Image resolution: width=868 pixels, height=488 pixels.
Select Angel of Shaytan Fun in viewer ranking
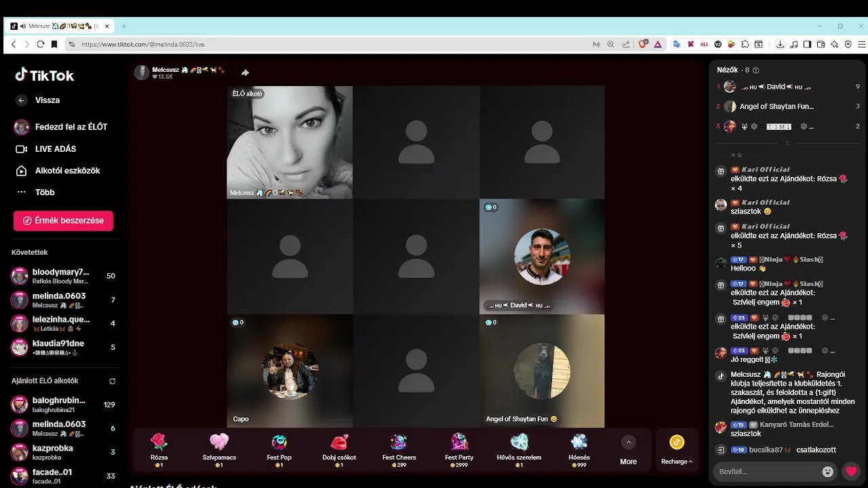pyautogui.click(x=789, y=106)
